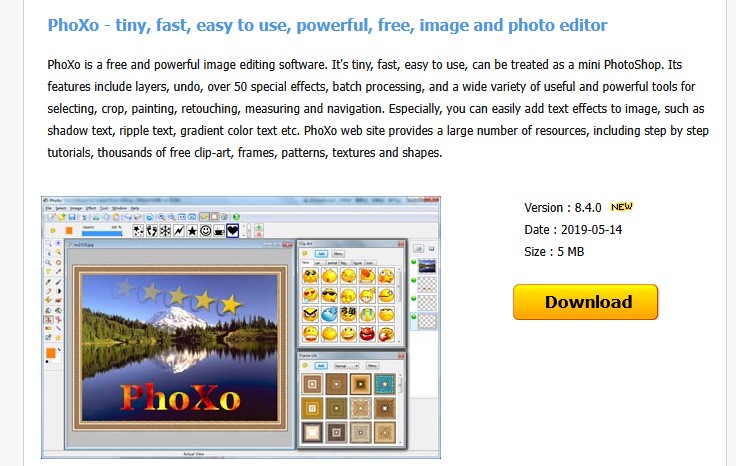Click the blue emoji in Clip Art panel
Screen dimensions: 736x466
point(329,314)
